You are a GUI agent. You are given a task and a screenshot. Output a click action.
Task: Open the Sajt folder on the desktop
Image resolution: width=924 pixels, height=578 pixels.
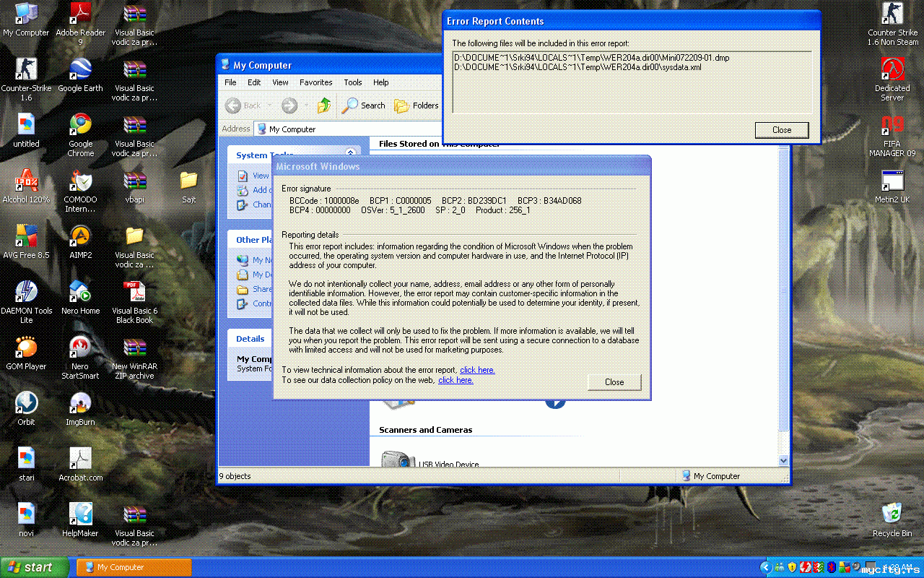click(x=188, y=187)
